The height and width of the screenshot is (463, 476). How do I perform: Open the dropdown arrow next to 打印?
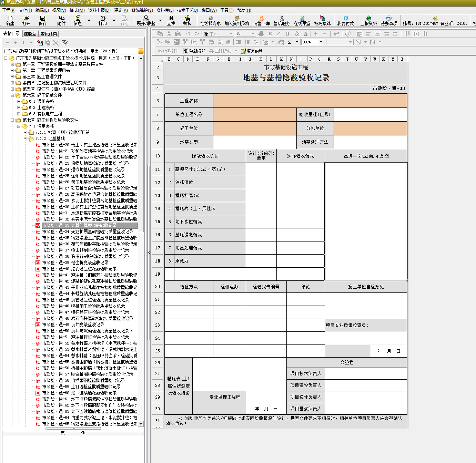(x=114, y=20)
